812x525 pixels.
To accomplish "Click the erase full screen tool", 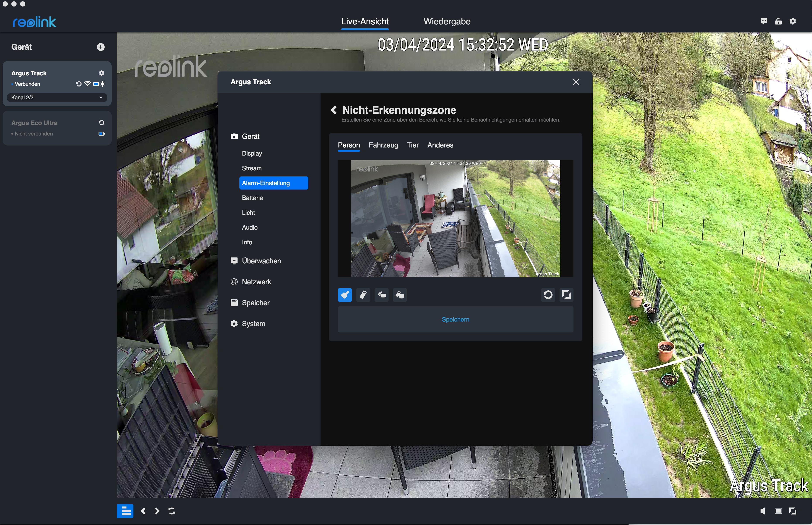I will coord(400,295).
